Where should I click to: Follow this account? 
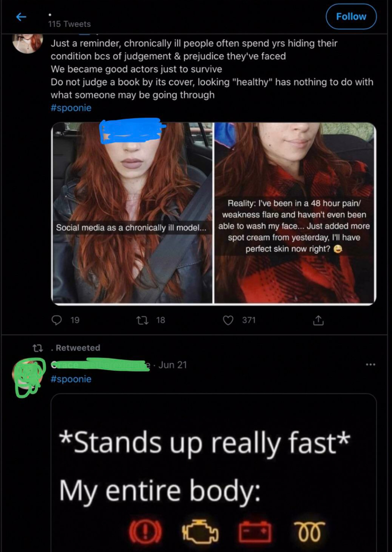(351, 17)
